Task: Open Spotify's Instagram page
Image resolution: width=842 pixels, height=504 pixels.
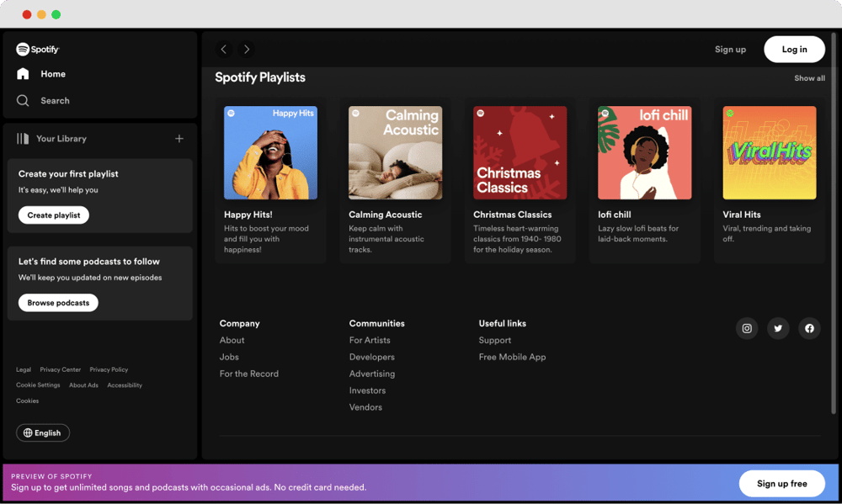Action: tap(747, 328)
